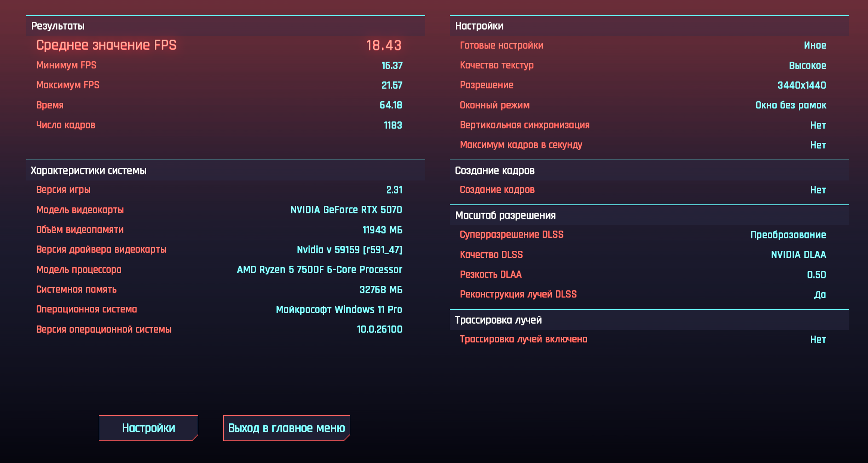This screenshot has width=868, height=463.
Task: Click the Качество текстур value Высокое
Action: point(807,65)
